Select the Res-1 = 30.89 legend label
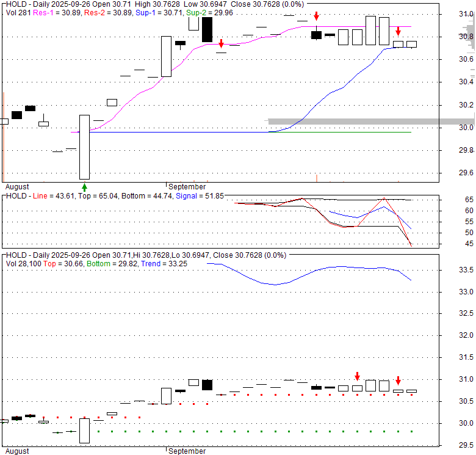Image resolution: width=476 pixels, height=455 pixels. [57, 13]
